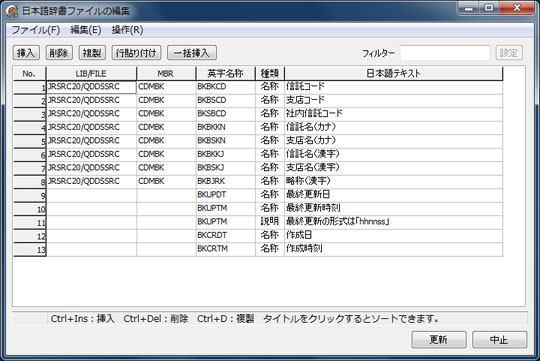Image resolution: width=540 pixels, height=361 pixels.
Task: Select the BKUPDT cell
Action: point(226,195)
